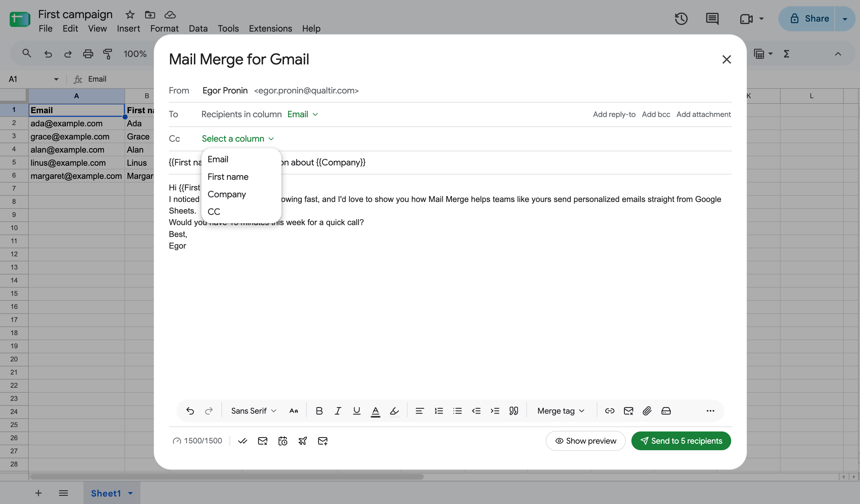The width and height of the screenshot is (860, 504).
Task: Open the font size icon
Action: coord(293,411)
